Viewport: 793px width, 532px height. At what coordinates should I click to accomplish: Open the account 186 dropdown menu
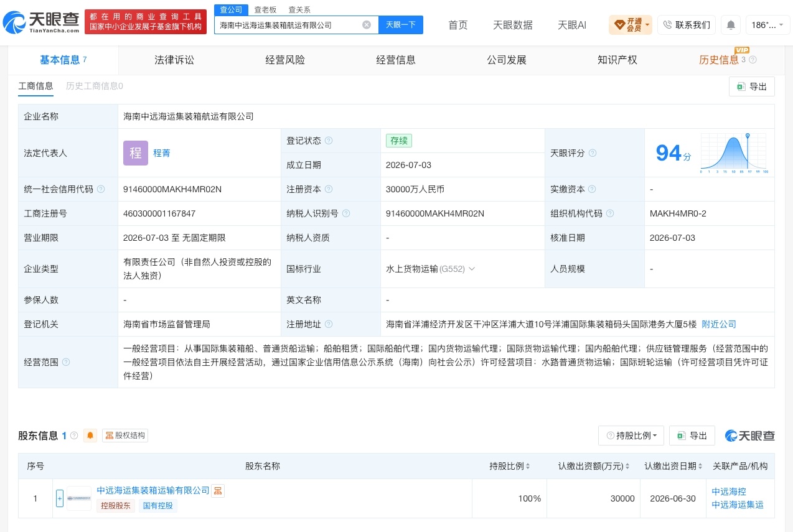coord(767,25)
